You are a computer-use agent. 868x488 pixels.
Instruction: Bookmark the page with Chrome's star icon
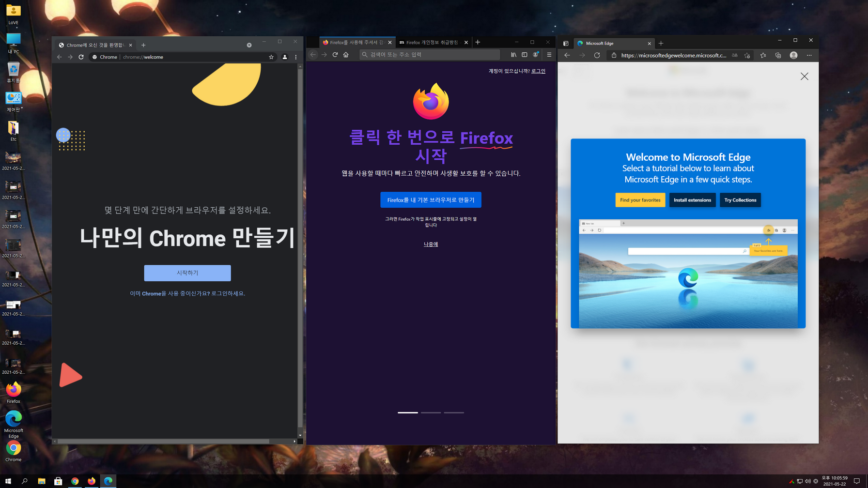point(271,57)
